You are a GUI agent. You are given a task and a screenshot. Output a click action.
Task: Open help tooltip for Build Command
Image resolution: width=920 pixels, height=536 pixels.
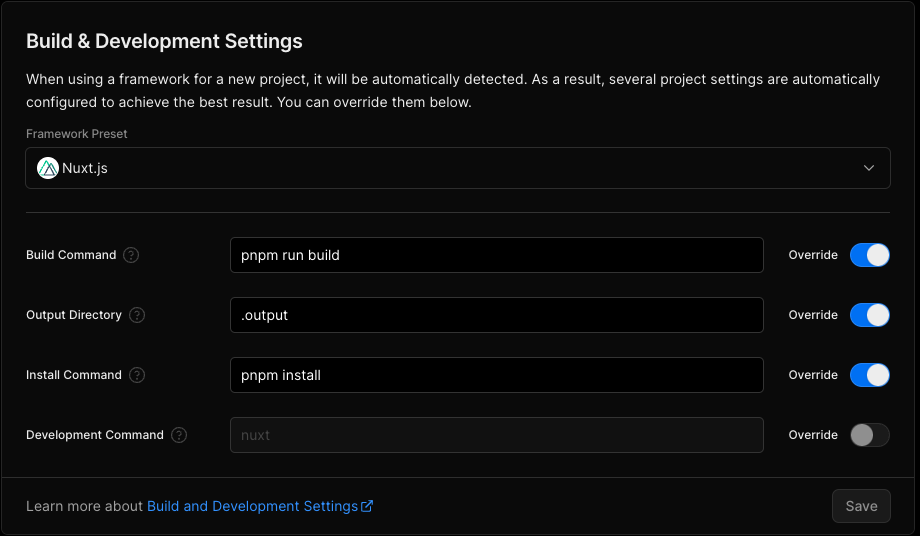131,255
